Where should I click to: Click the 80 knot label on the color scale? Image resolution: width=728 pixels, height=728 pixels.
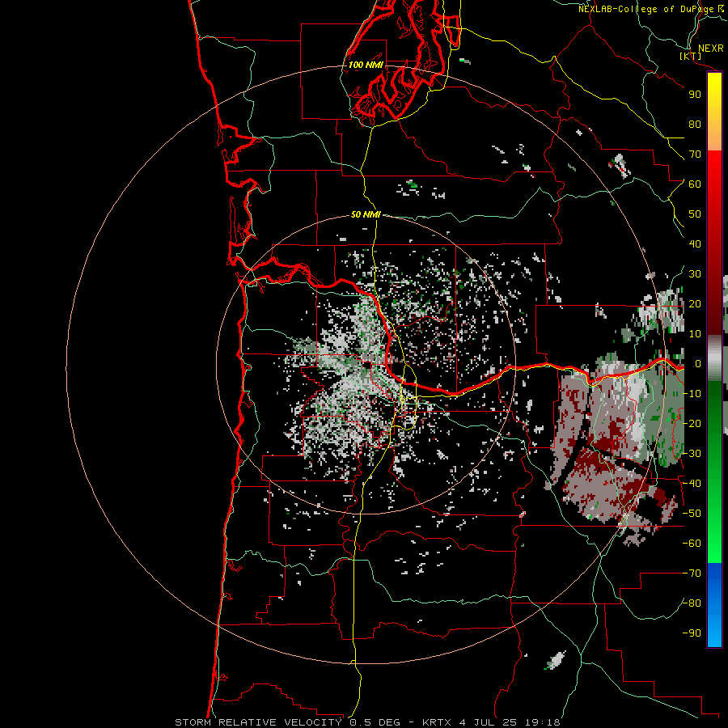click(x=695, y=125)
